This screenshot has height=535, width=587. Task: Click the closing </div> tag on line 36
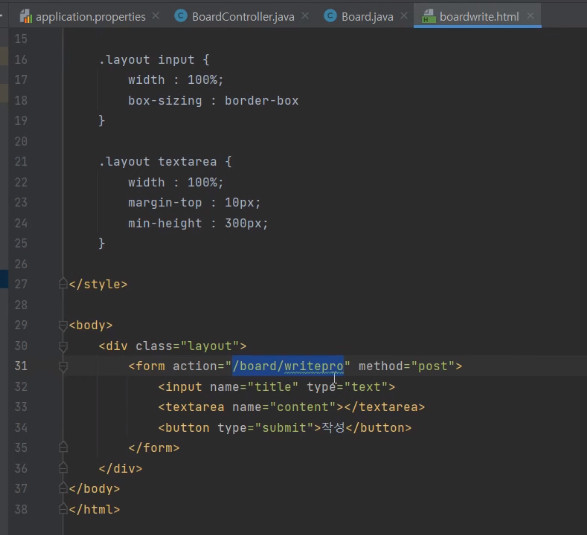121,468
